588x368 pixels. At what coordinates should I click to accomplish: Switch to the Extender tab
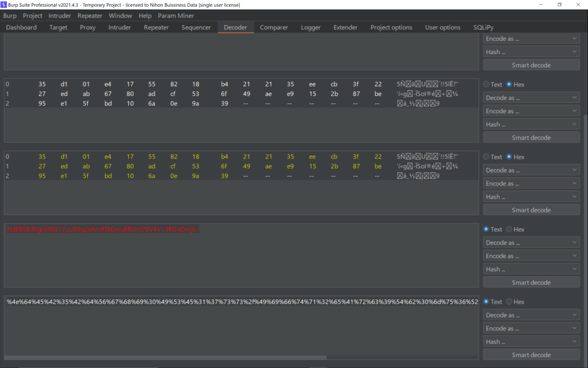point(345,27)
